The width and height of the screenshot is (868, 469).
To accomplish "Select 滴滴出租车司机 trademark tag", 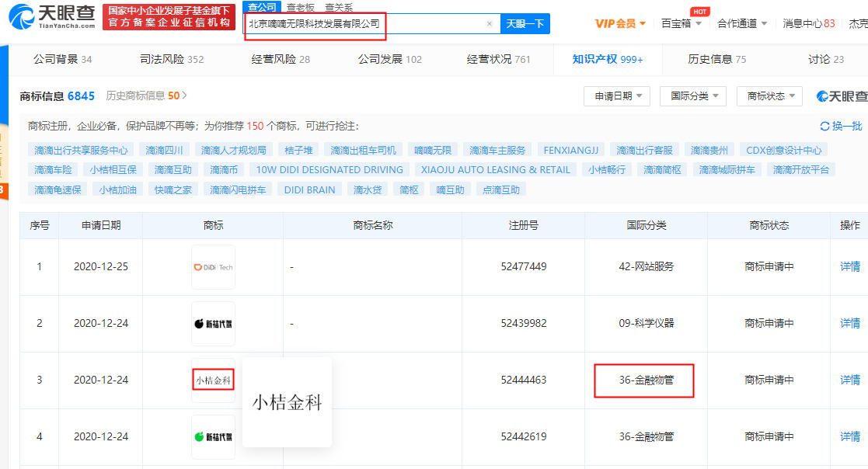I will click(363, 150).
